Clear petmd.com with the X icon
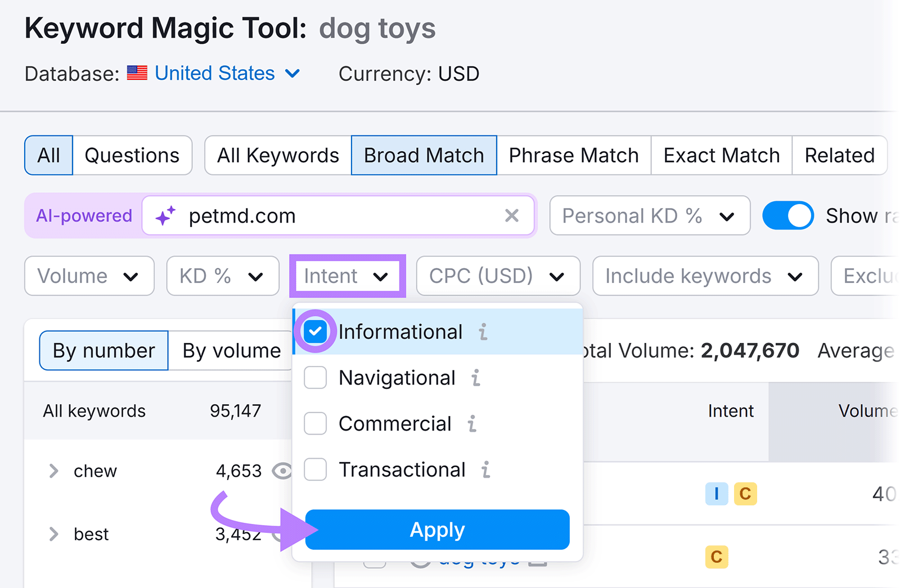The image size is (900, 588). coord(512,216)
